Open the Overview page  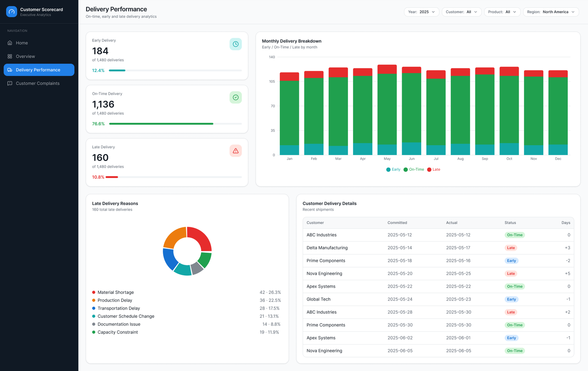(39, 56)
